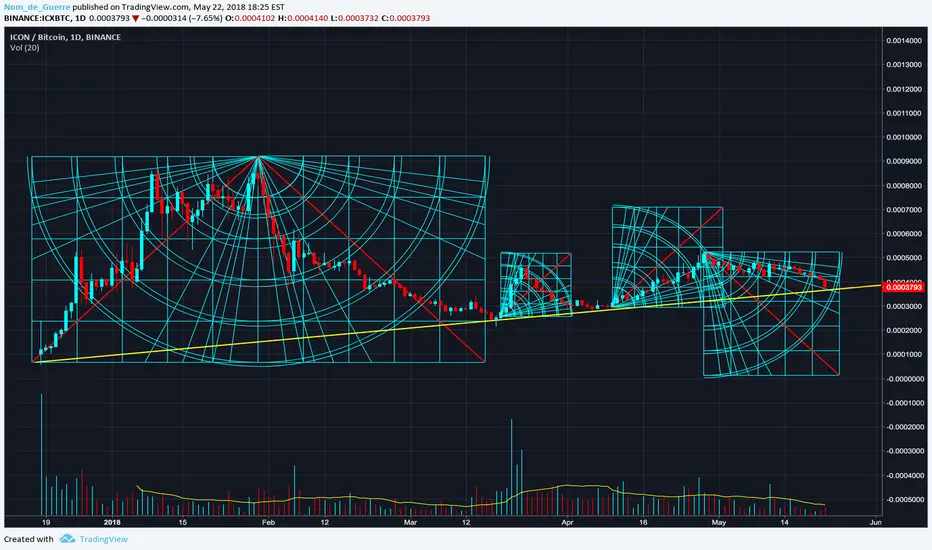The image size is (932, 550).
Task: Click the close value C:0.0003793
Action: pyautogui.click(x=405, y=18)
